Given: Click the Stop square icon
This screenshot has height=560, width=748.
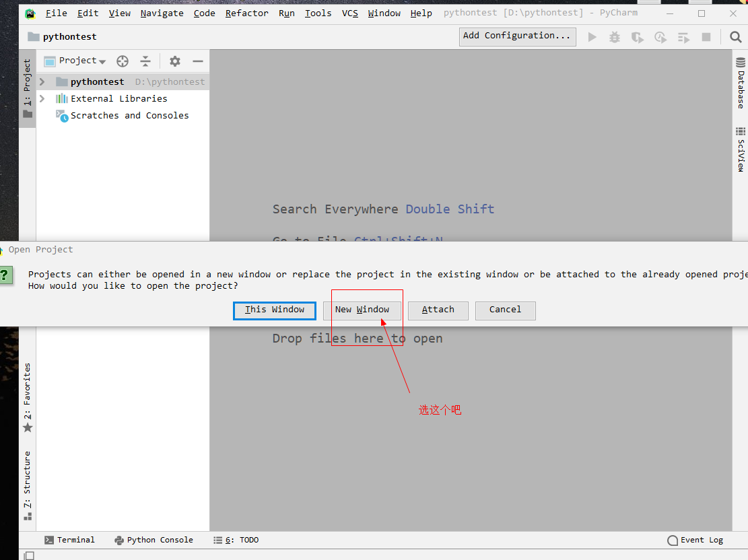Looking at the screenshot, I should 706,37.
